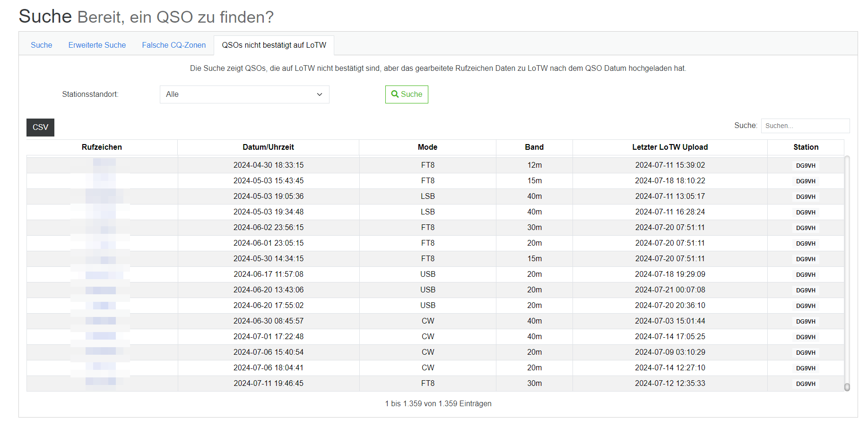868x427 pixels.
Task: Click DG9VH badge in the 2024-07-11 19:46:45 row
Action: click(806, 384)
